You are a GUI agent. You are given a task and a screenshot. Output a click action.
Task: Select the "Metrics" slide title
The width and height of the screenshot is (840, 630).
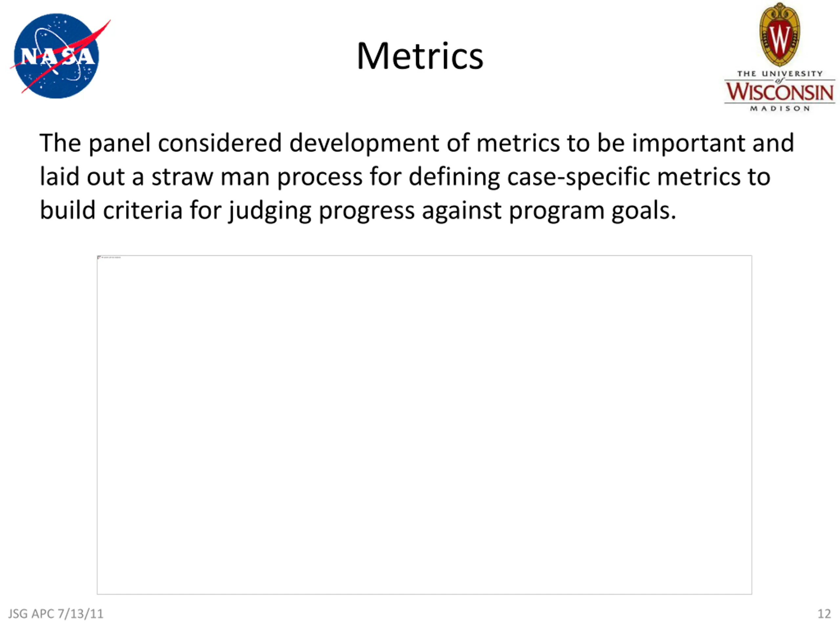click(420, 56)
